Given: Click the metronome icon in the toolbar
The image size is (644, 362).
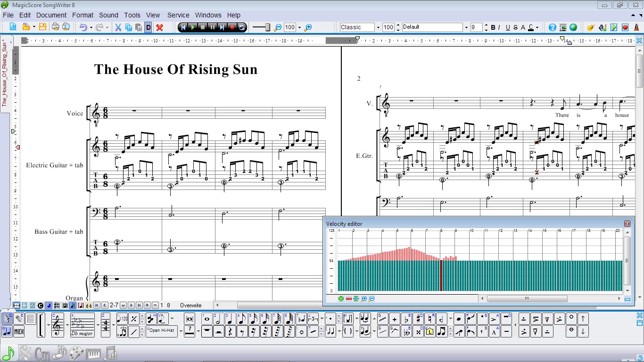Looking at the screenshot, I should pyautogui.click(x=636, y=27).
